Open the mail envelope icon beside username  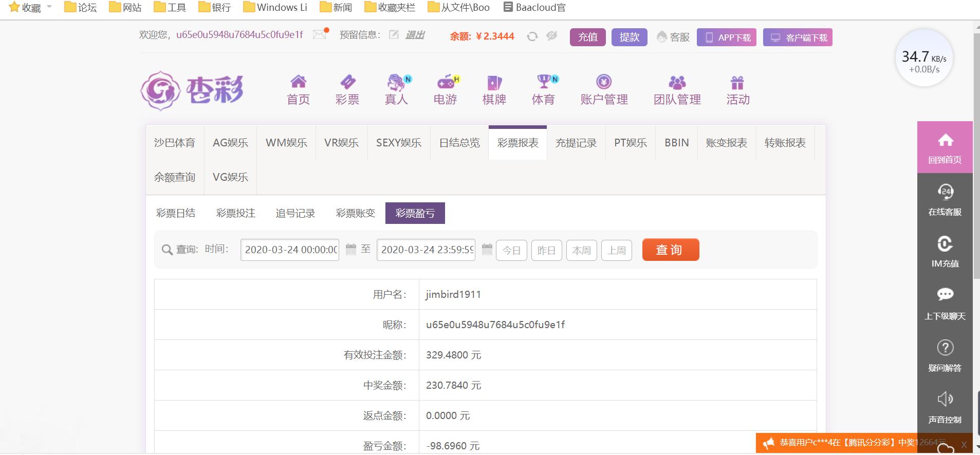click(320, 34)
